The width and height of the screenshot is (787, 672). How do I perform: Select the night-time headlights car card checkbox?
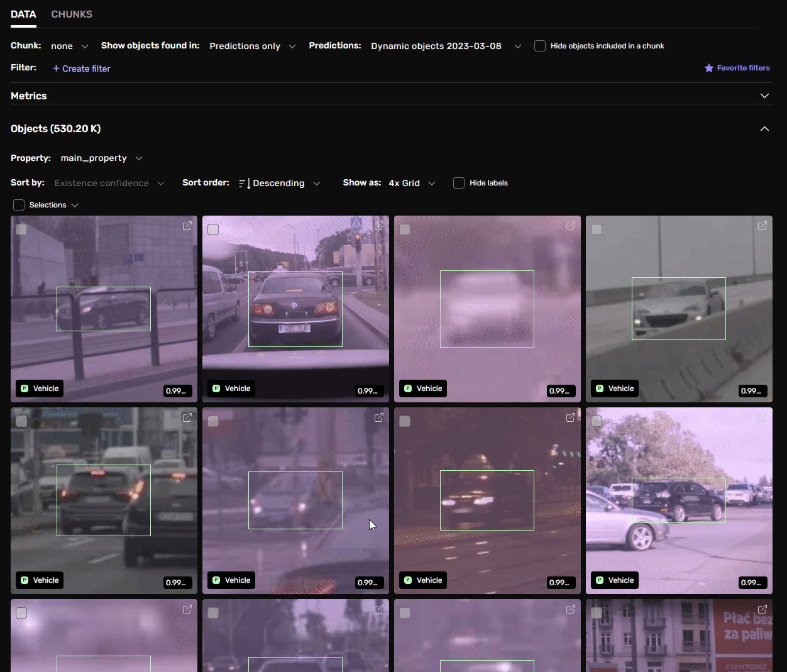coord(405,421)
